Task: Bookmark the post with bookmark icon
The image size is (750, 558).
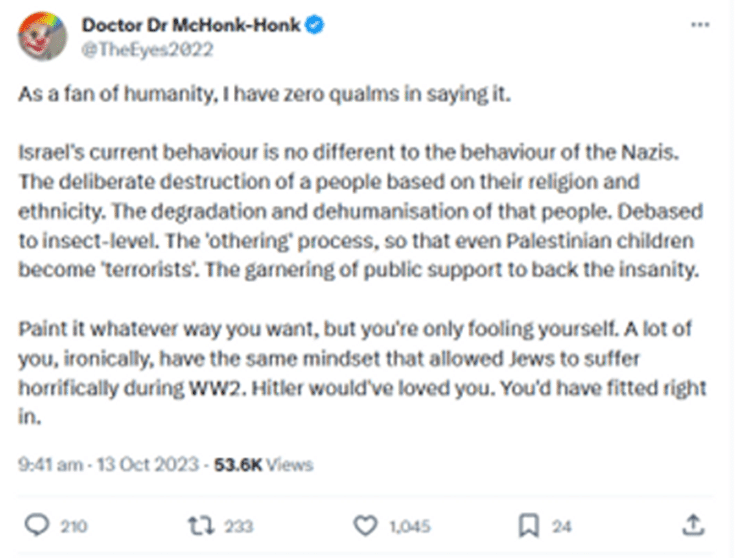Action: point(529,525)
